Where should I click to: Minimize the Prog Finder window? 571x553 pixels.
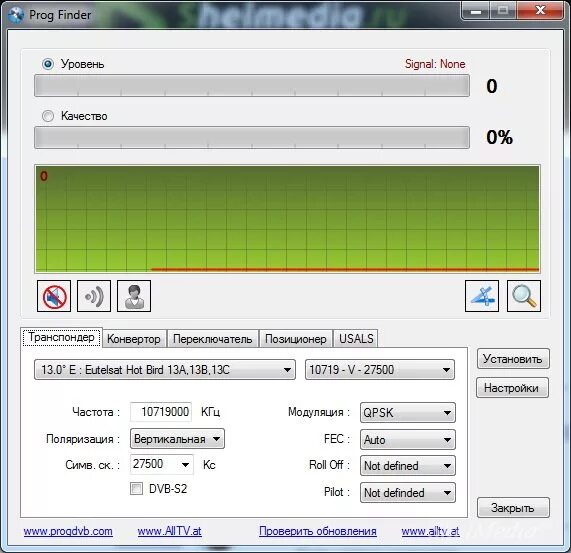[476, 11]
